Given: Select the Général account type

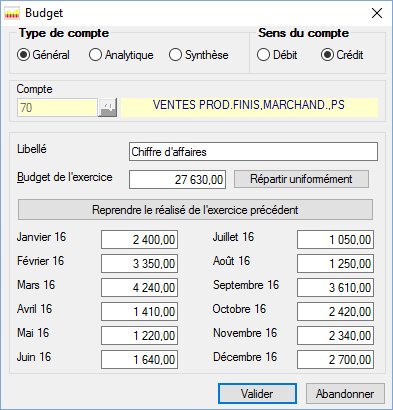Looking at the screenshot, I should tap(43, 55).
